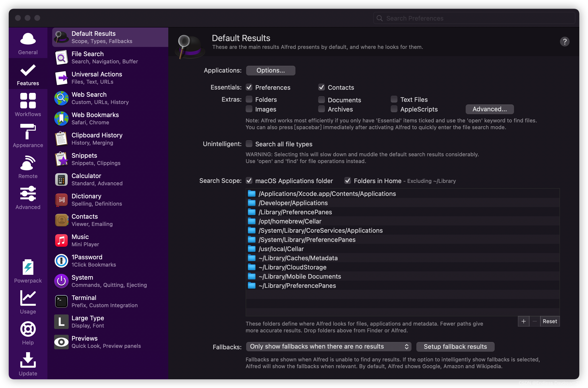
Task: Uncheck the Contacts essentials checkbox
Action: coord(322,87)
